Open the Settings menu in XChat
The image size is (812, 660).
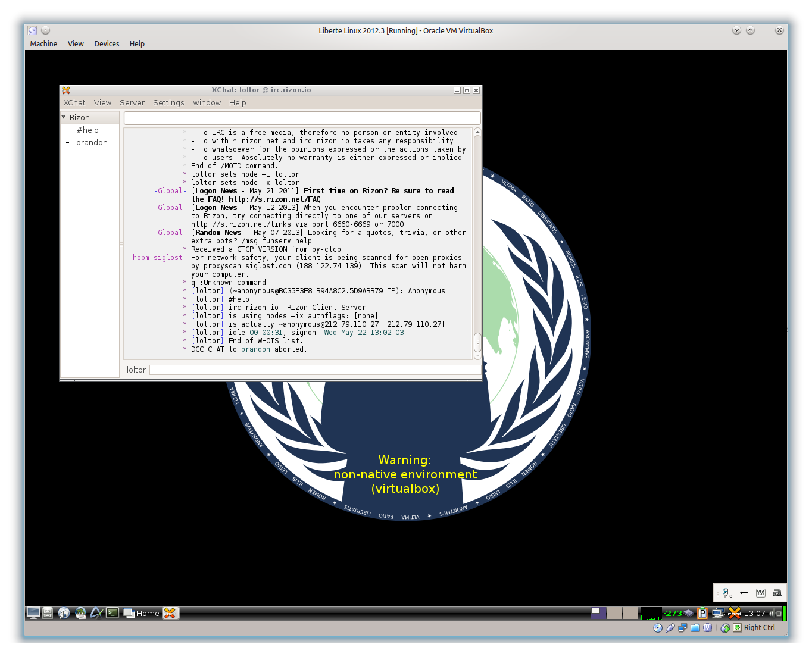[x=168, y=103]
